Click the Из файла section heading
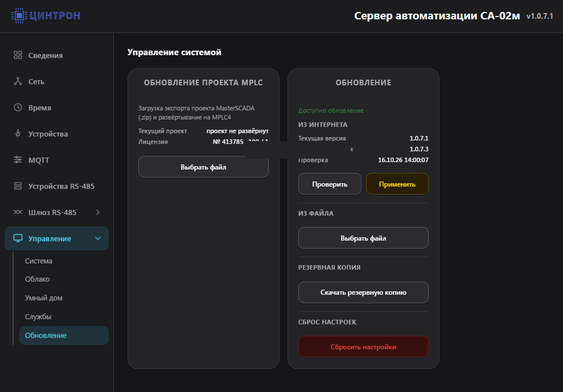Image resolution: width=563 pixels, height=392 pixels. click(315, 213)
